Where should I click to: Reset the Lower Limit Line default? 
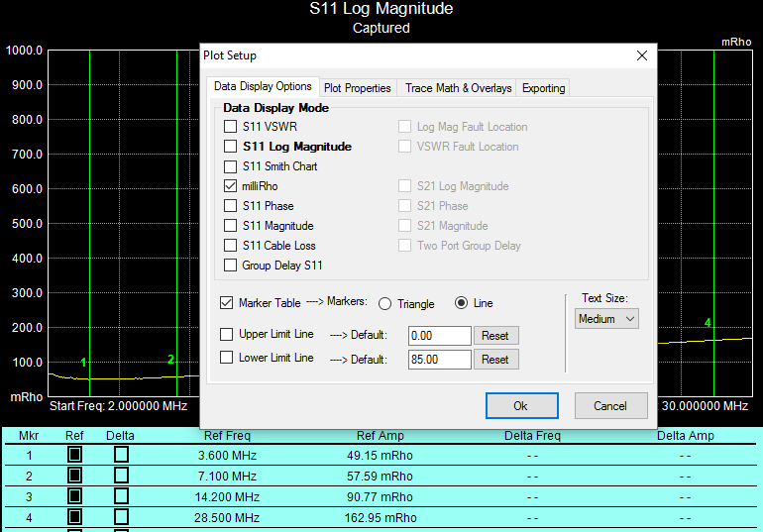[495, 360]
